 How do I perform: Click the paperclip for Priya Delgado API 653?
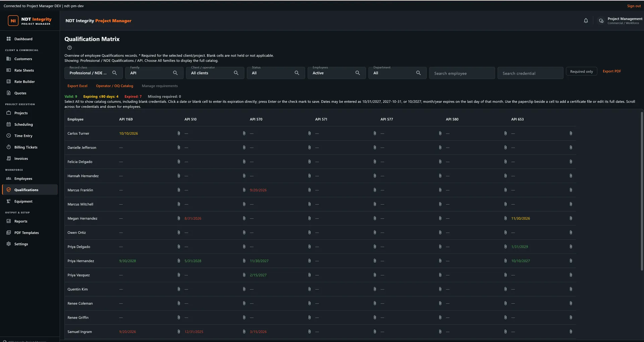tap(571, 247)
